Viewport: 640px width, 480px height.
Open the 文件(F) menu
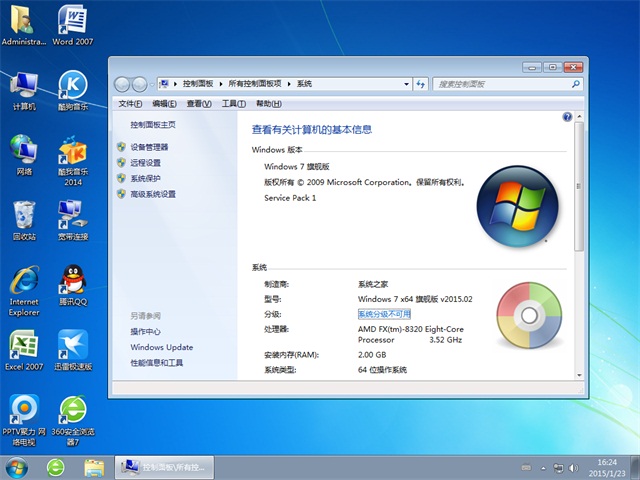pyautogui.click(x=130, y=104)
